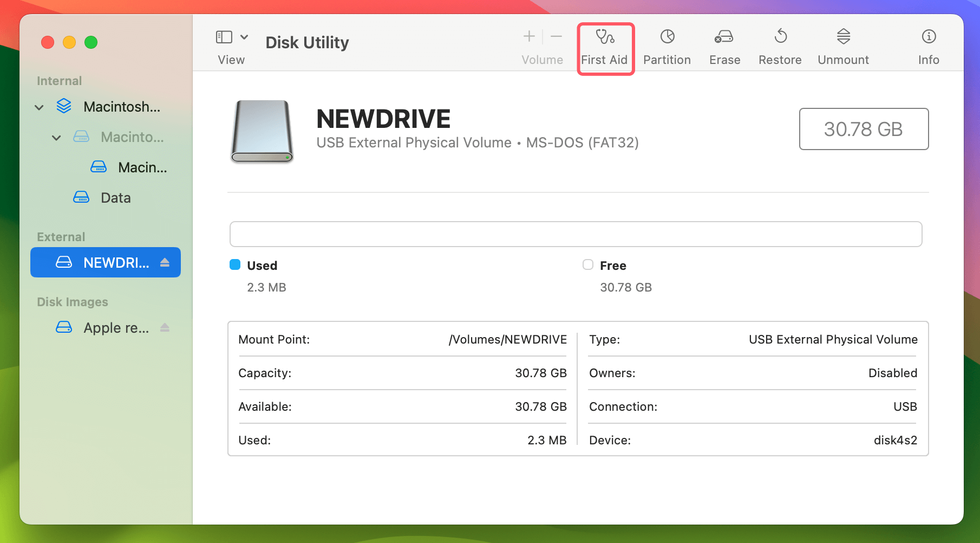Click the 30.78 GB capacity button

point(864,129)
